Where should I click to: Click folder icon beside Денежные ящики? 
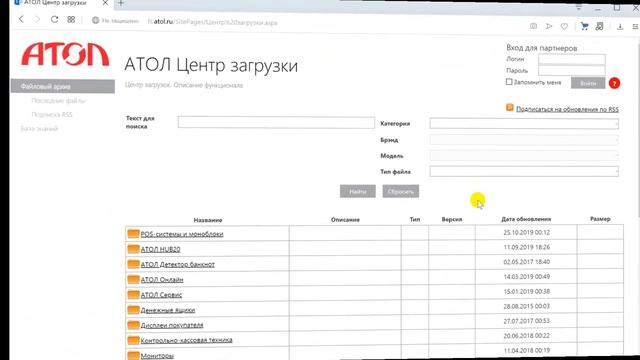[x=133, y=309]
